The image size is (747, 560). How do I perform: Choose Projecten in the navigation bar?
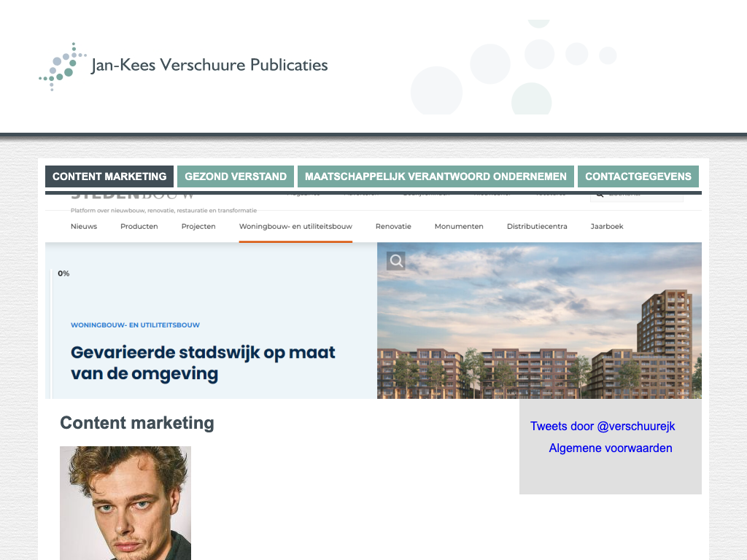pos(198,227)
